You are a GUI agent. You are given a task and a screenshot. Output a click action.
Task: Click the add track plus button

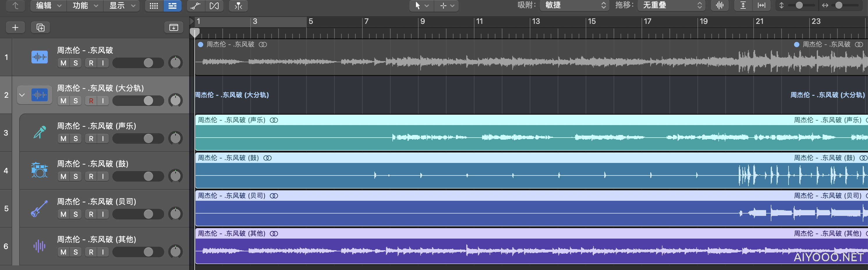[x=15, y=28]
